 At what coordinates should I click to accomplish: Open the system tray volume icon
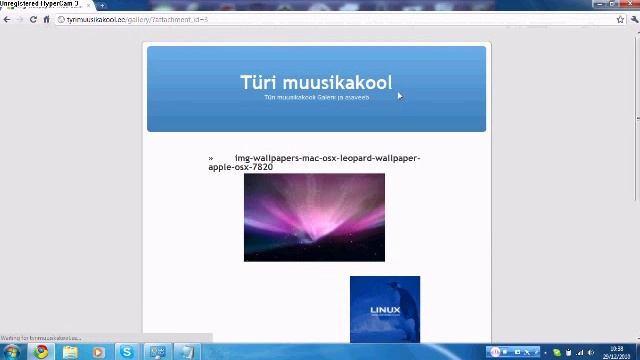coord(591,352)
